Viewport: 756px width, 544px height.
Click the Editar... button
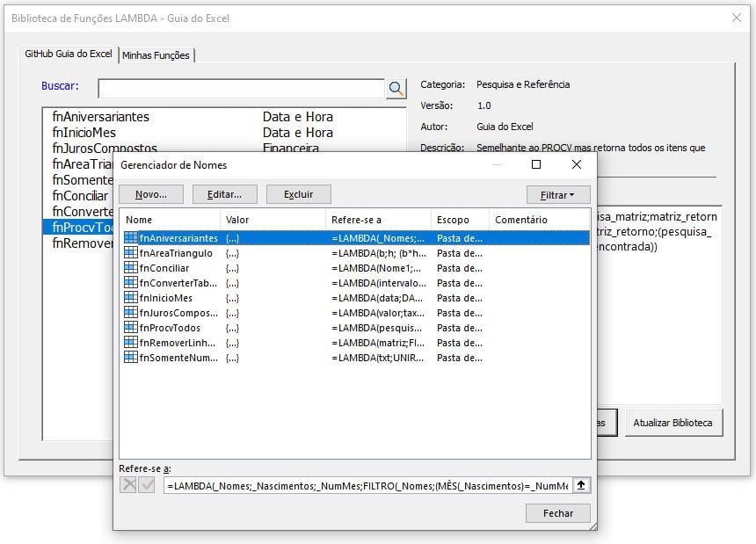click(224, 194)
